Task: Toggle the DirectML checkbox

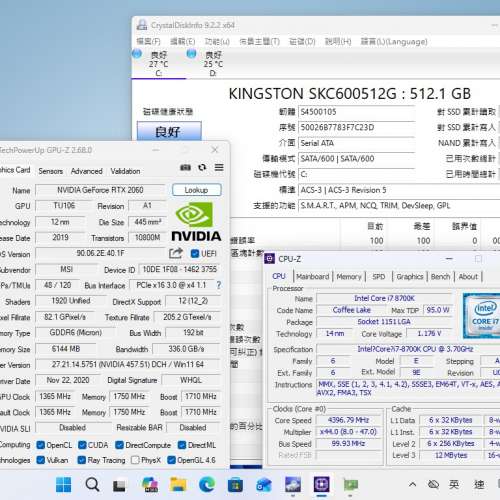Action: tap(182, 445)
